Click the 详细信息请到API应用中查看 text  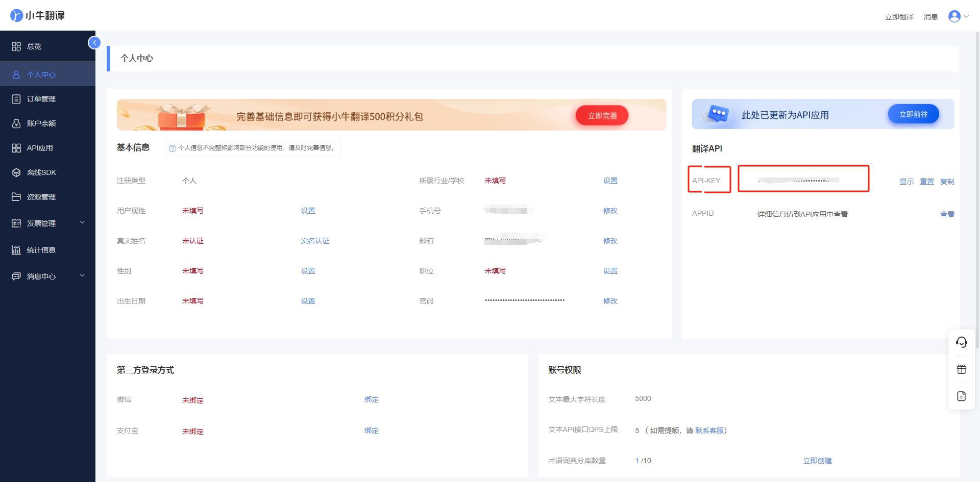pyautogui.click(x=802, y=214)
